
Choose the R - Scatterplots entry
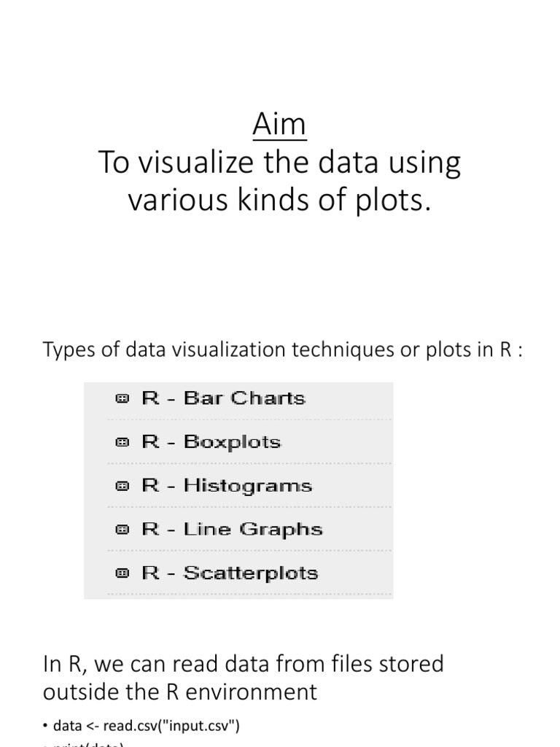(230, 573)
